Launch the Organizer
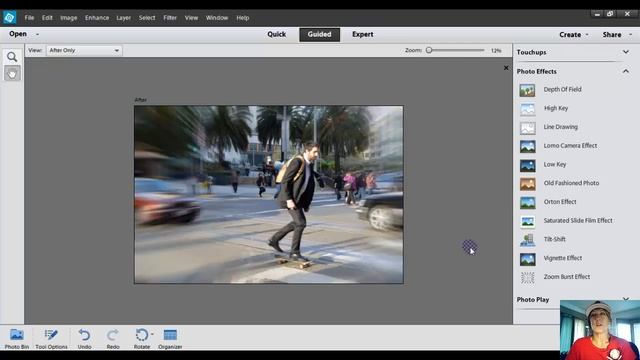The width and height of the screenshot is (640, 360). coord(170,339)
